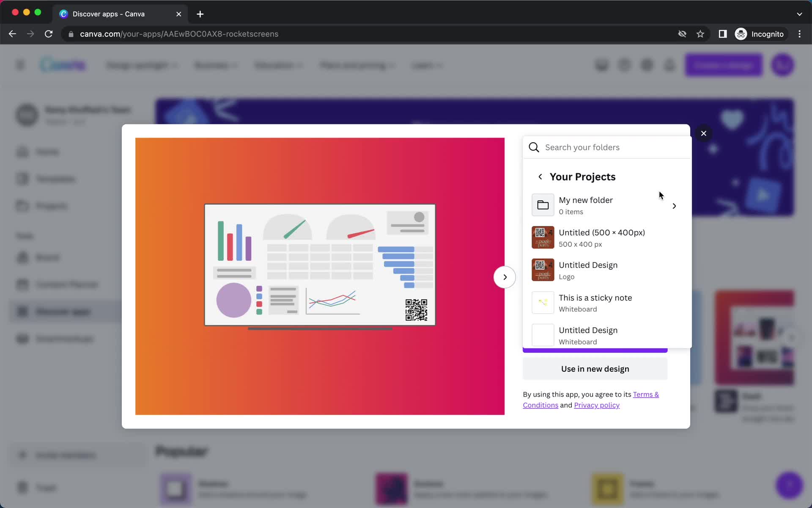Focus the Search your folders field

(x=607, y=147)
